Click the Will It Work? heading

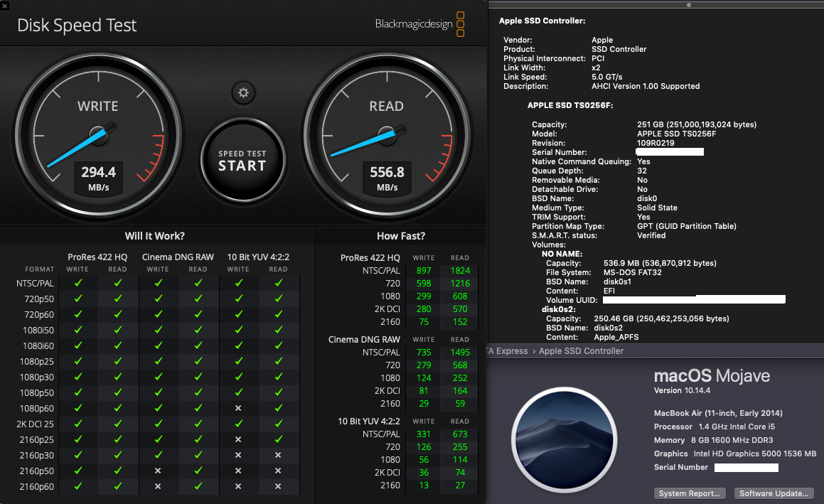point(154,236)
